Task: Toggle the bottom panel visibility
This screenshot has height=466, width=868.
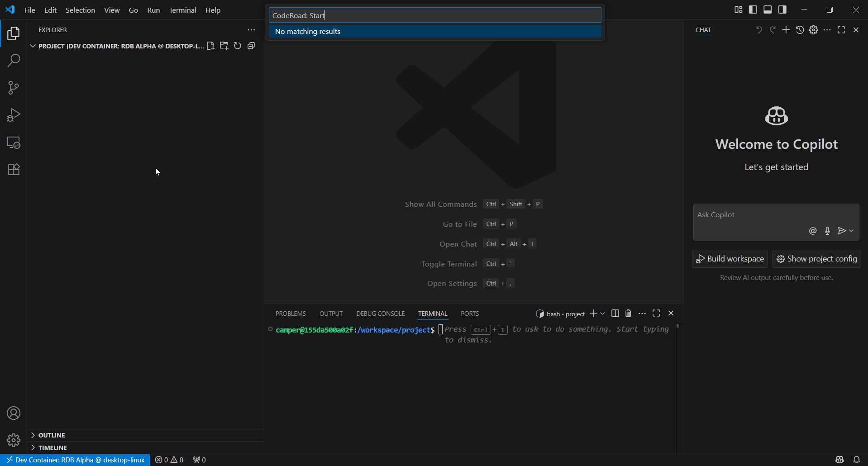Action: [768, 10]
